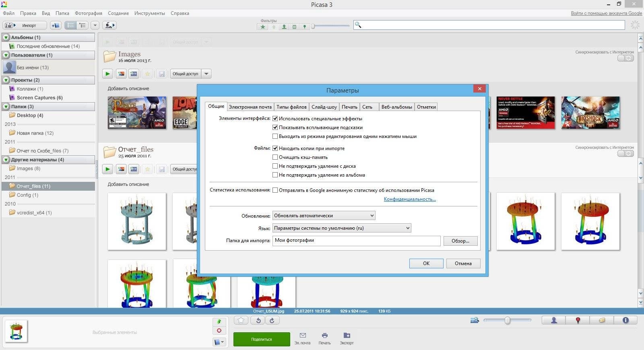This screenshot has height=350, width=644.
Task: Switch to Электронная почта tab
Action: [x=250, y=107]
